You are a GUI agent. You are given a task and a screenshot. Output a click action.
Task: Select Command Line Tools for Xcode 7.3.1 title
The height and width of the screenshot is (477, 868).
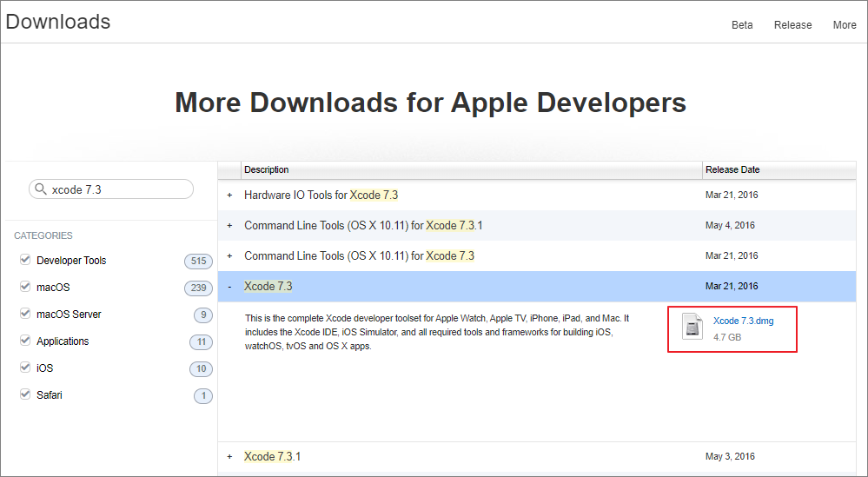[x=363, y=225]
